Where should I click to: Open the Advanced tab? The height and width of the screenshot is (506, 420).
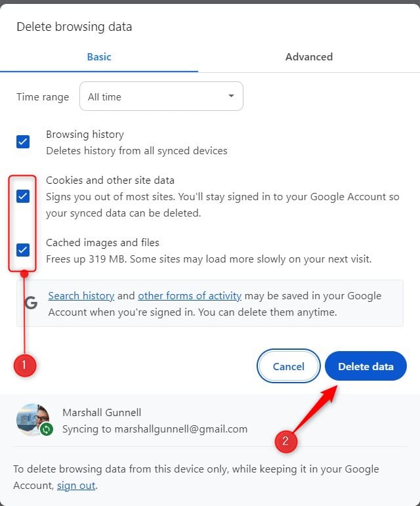coord(308,57)
